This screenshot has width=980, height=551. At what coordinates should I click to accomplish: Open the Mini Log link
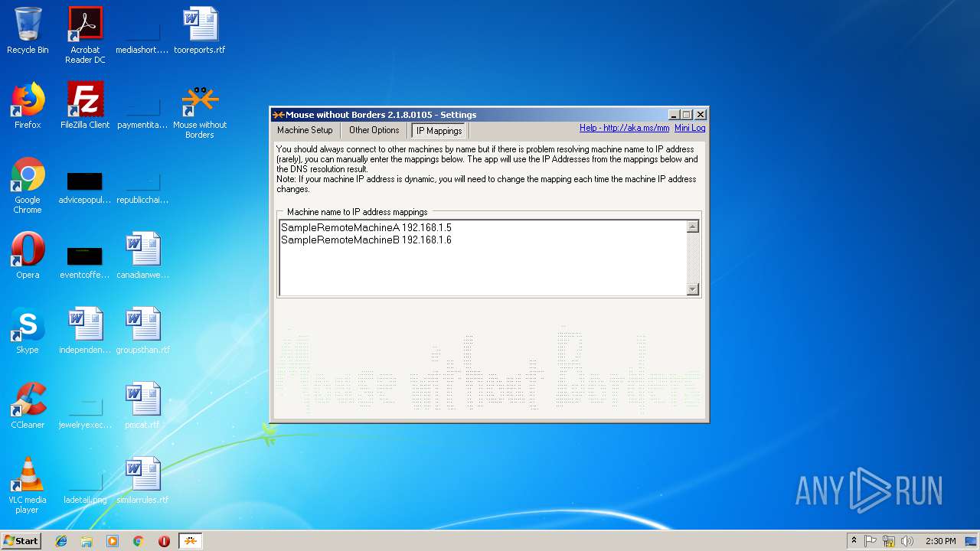pos(690,128)
